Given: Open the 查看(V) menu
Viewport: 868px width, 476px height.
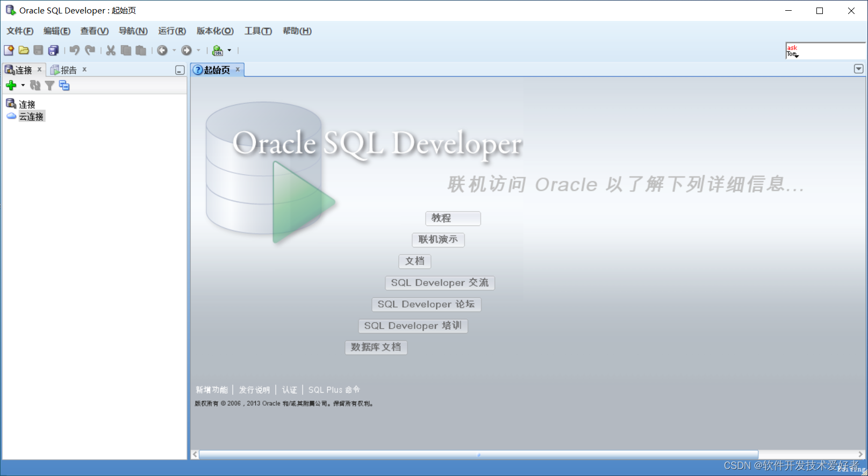Looking at the screenshot, I should click(95, 31).
